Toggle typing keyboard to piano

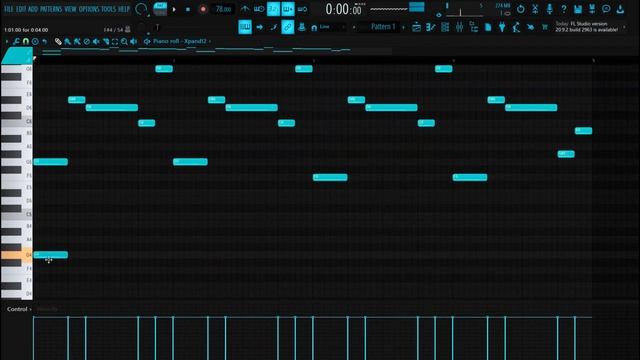click(245, 27)
